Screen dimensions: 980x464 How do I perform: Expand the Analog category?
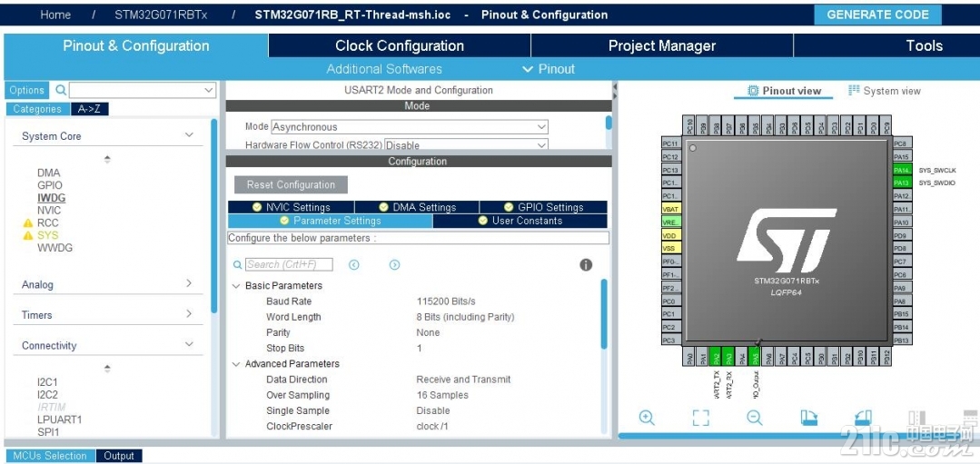click(x=189, y=283)
